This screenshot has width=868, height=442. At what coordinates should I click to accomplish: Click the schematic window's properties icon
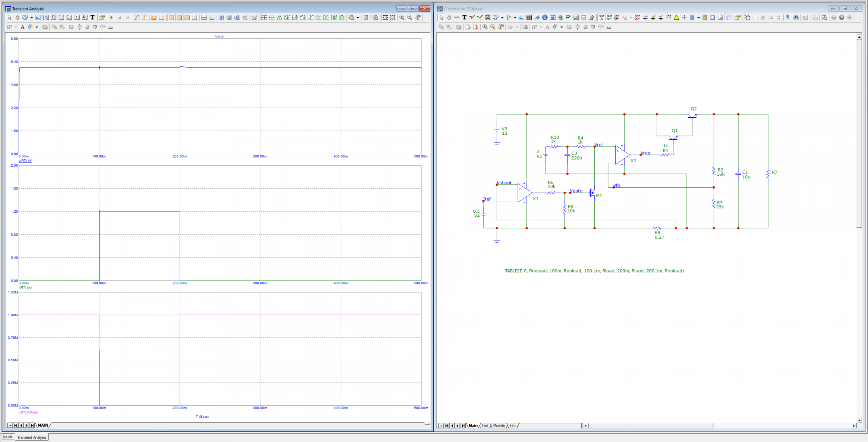coord(737,17)
